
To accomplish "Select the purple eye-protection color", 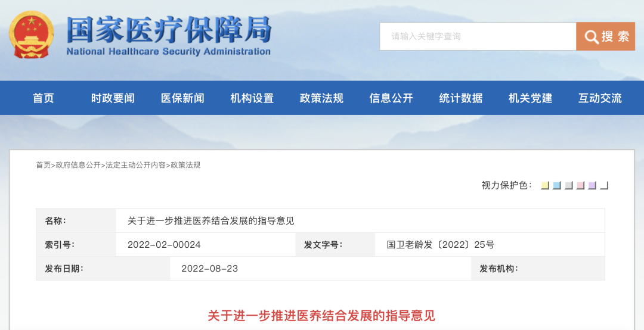I will (x=592, y=186).
